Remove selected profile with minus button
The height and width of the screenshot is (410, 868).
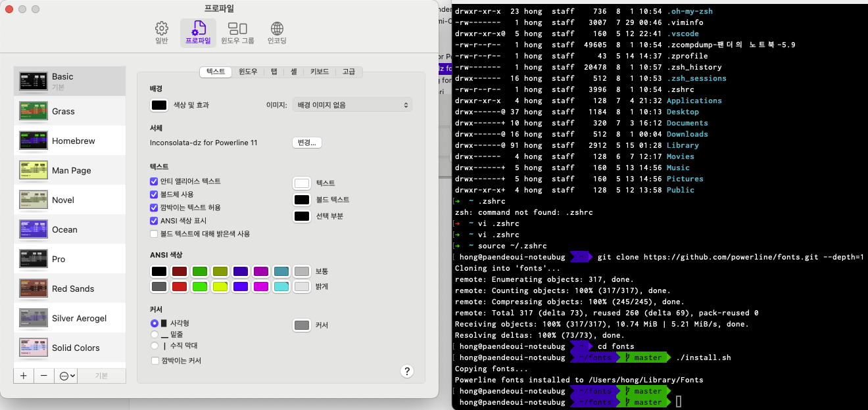tap(43, 376)
